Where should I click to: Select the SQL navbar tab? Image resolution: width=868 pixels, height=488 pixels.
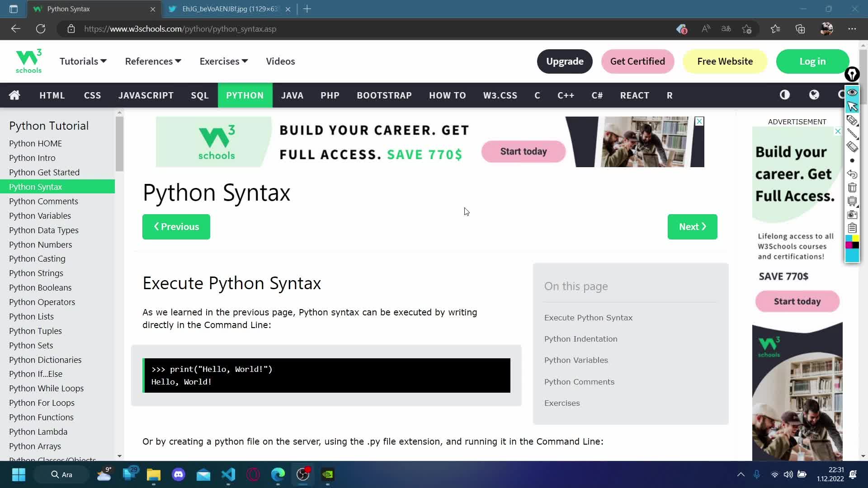tap(200, 95)
